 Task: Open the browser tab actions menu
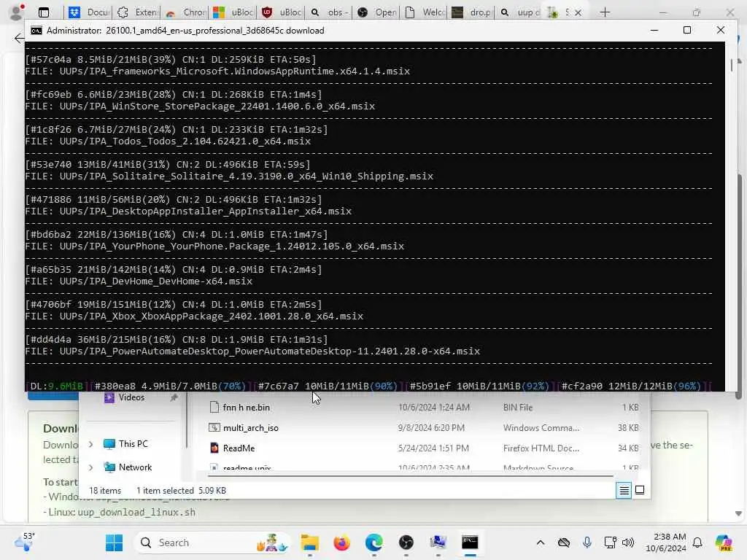point(43,12)
